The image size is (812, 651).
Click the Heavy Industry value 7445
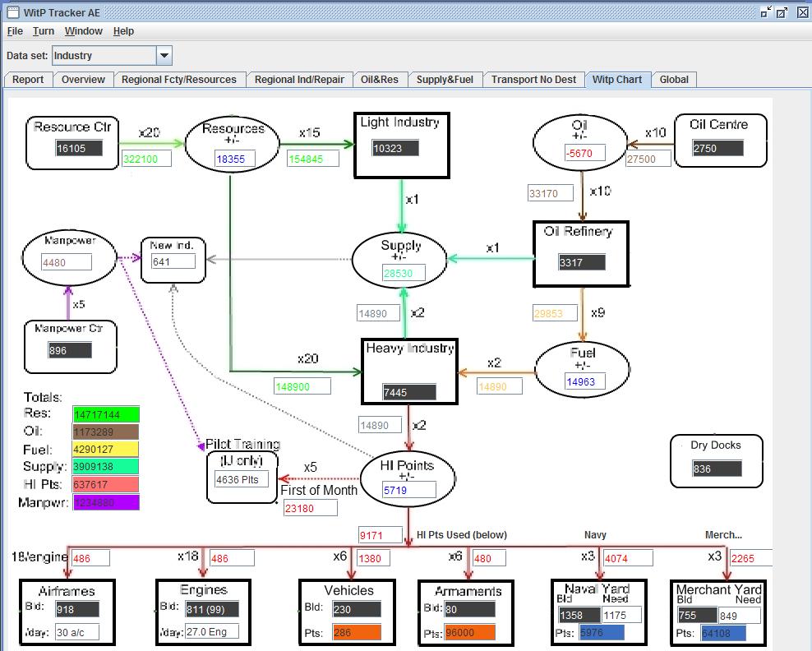click(409, 392)
